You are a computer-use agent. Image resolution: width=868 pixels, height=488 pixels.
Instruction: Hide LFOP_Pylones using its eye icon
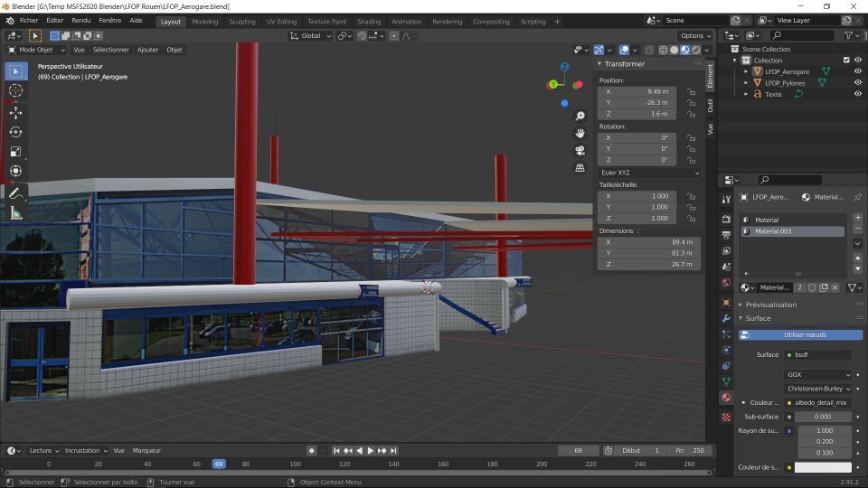coord(858,82)
